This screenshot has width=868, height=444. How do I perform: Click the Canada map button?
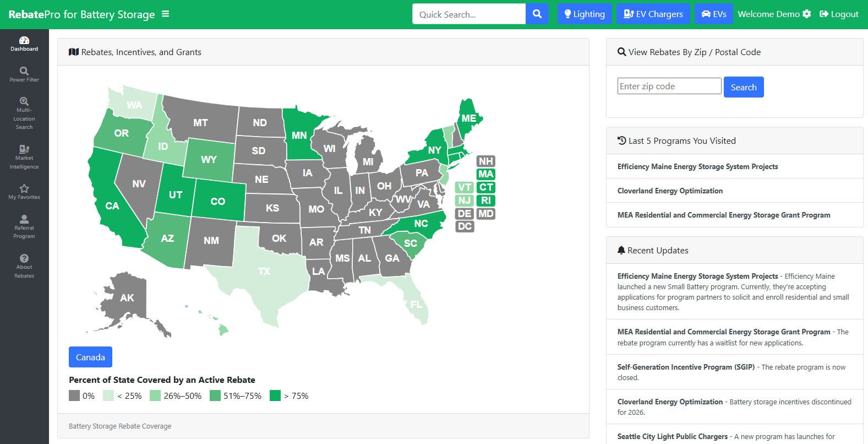pyautogui.click(x=90, y=357)
